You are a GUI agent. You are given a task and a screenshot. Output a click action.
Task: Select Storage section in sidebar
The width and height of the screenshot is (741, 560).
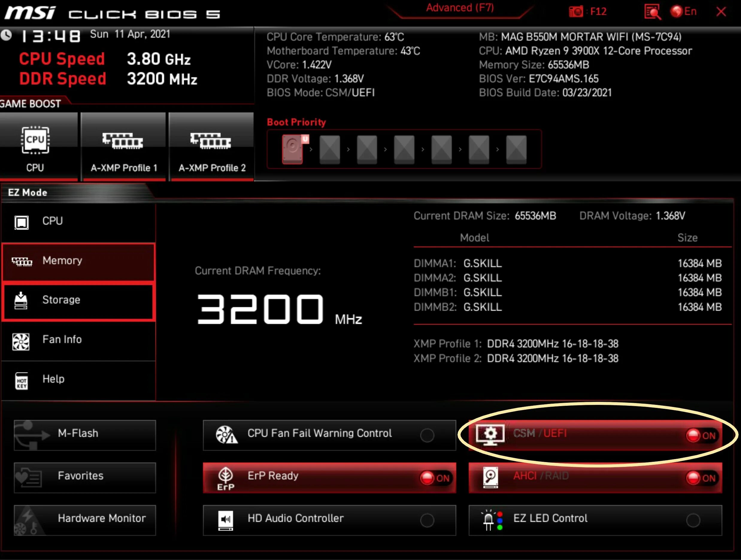coord(79,300)
